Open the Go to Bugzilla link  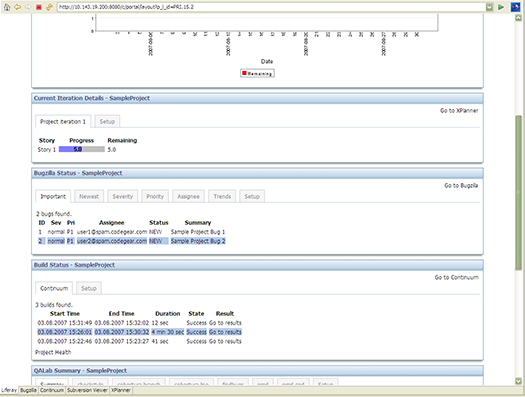click(461, 185)
